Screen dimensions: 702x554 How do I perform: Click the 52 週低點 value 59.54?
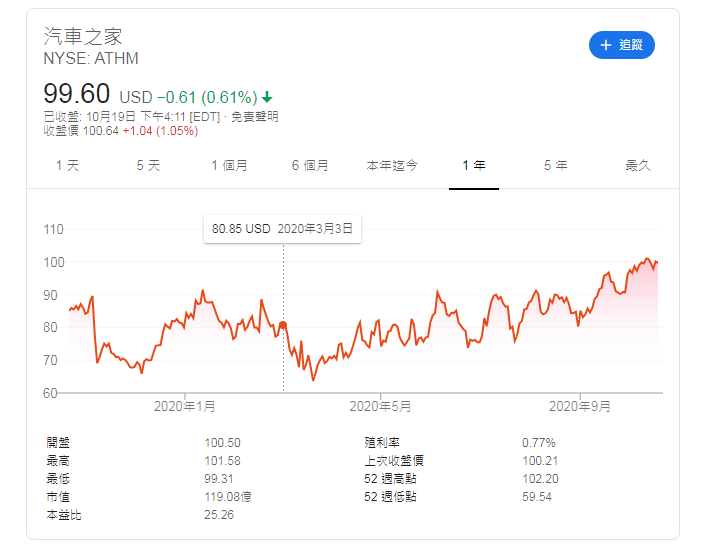[537, 496]
